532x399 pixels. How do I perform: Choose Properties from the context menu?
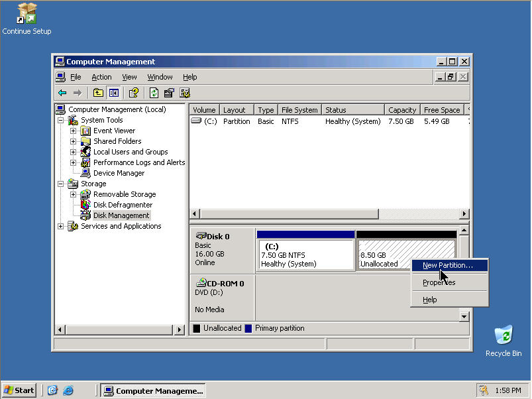[450, 282]
